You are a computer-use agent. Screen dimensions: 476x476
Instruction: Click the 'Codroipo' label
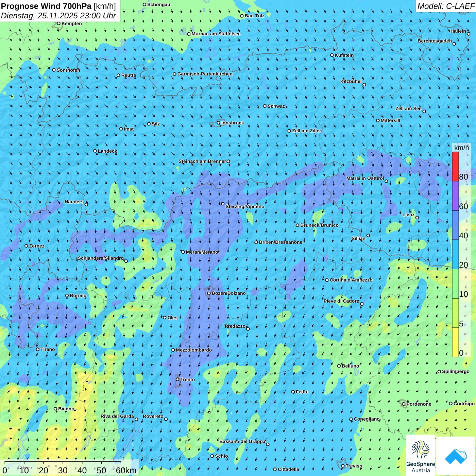tap(464, 404)
